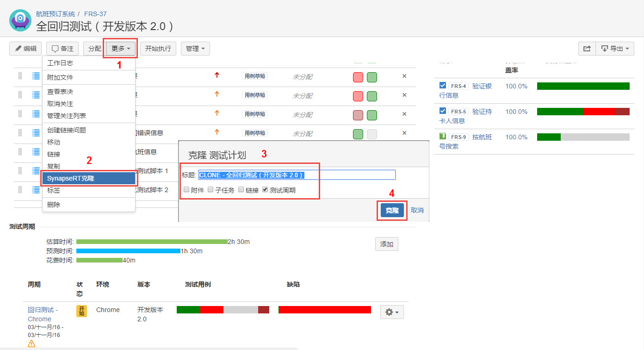Screen dimensions: 644x350
Task: Click the drag handle of 航班信息 row
Action: click(20, 152)
